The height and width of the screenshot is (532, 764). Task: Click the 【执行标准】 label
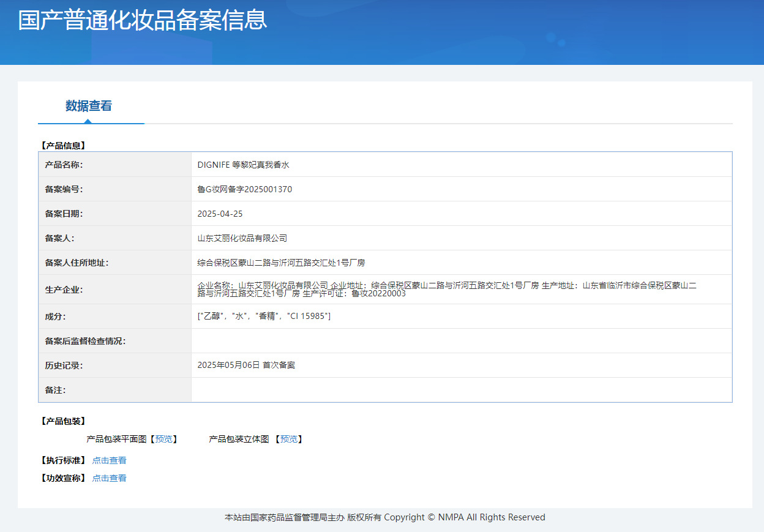(x=63, y=460)
